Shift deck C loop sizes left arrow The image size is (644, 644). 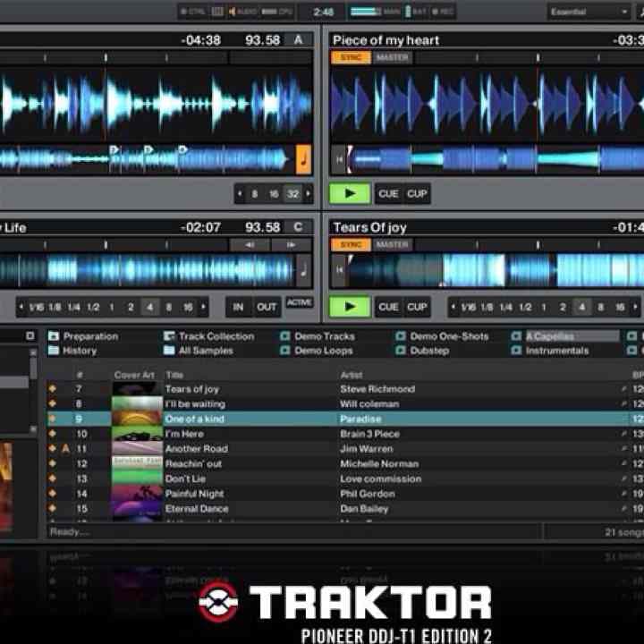coord(21,307)
